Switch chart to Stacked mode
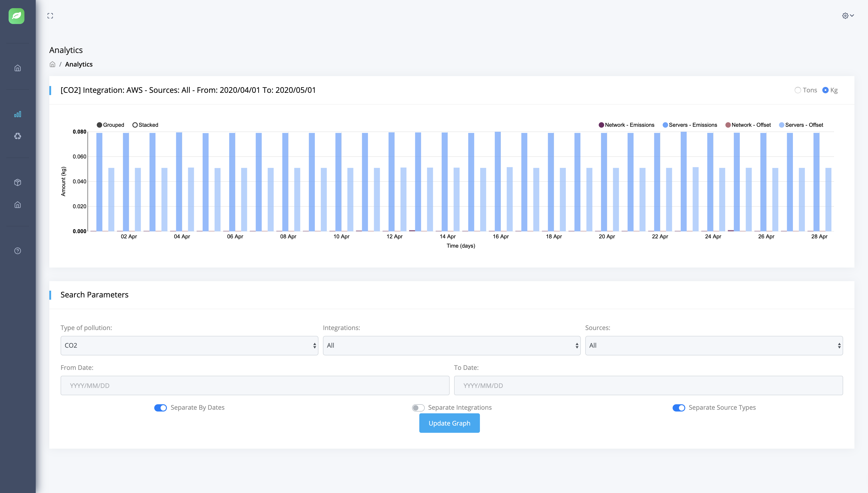868x493 pixels. pyautogui.click(x=135, y=125)
